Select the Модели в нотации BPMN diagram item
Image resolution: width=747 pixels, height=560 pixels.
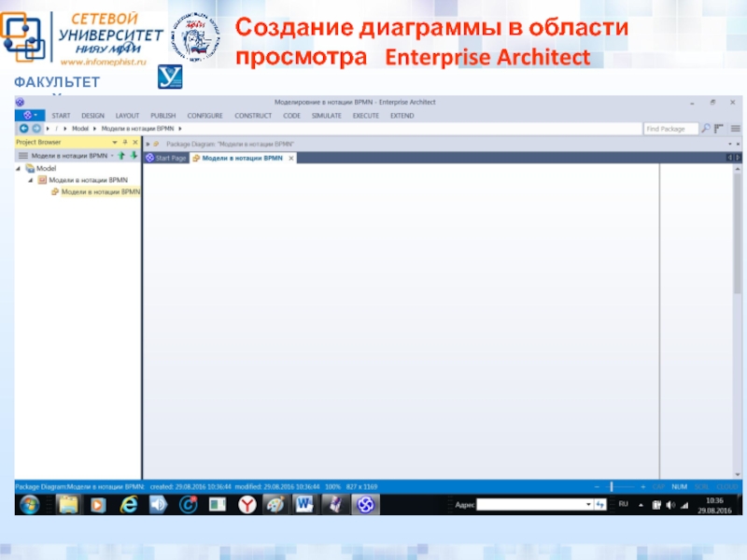tap(100, 191)
